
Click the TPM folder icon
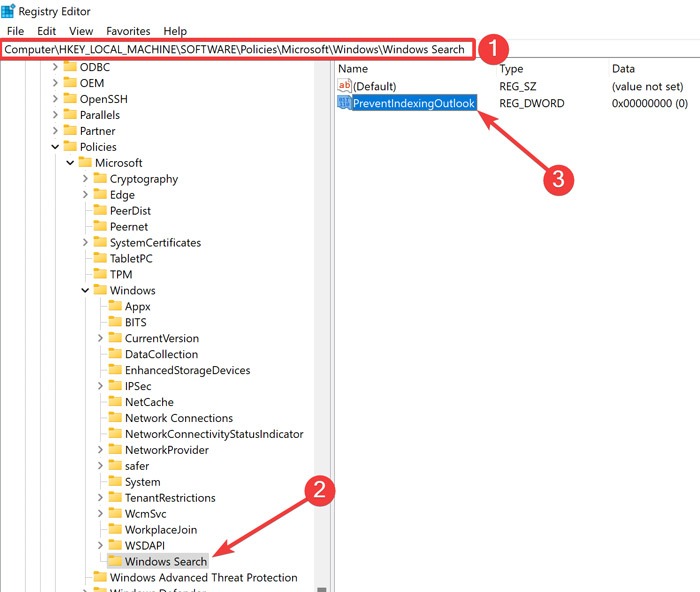(100, 274)
